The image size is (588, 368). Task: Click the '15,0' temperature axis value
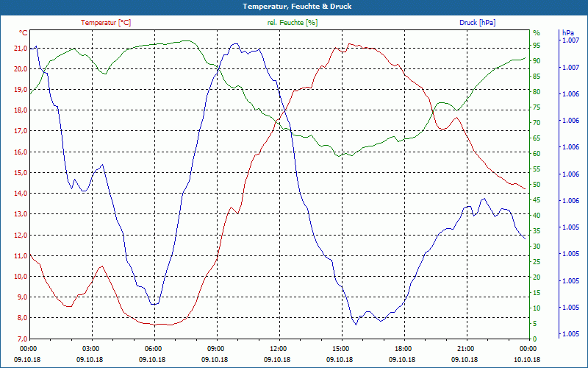point(21,173)
